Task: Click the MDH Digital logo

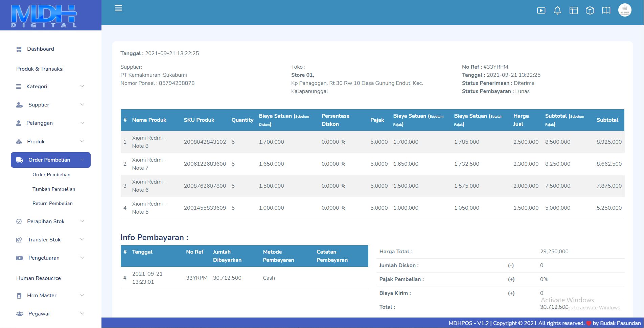Action: point(44,16)
